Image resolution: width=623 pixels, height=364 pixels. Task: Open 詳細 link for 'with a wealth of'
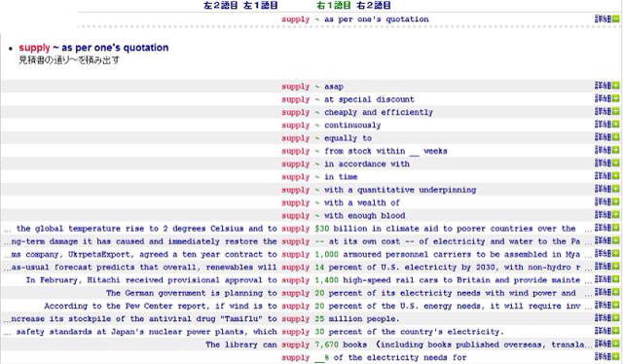click(x=604, y=201)
